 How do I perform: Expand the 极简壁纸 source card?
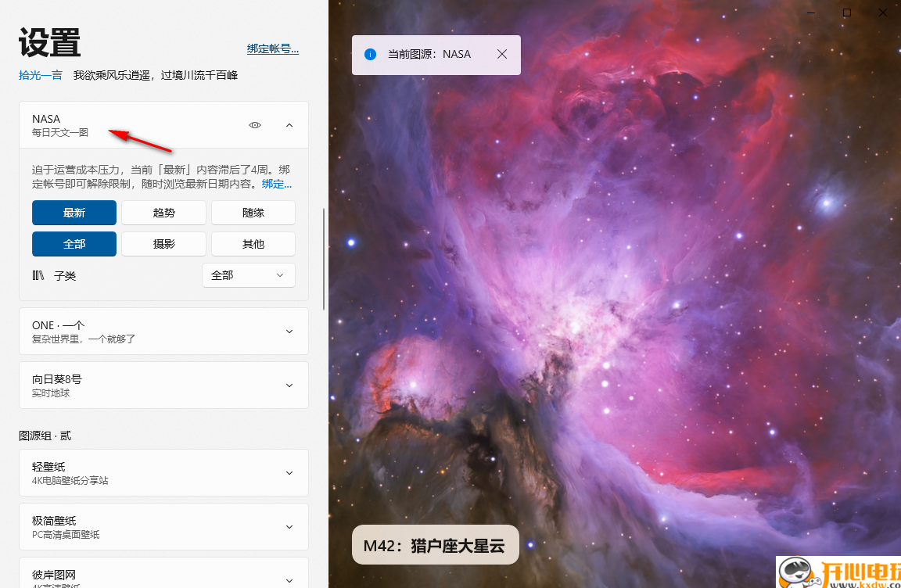click(163, 526)
